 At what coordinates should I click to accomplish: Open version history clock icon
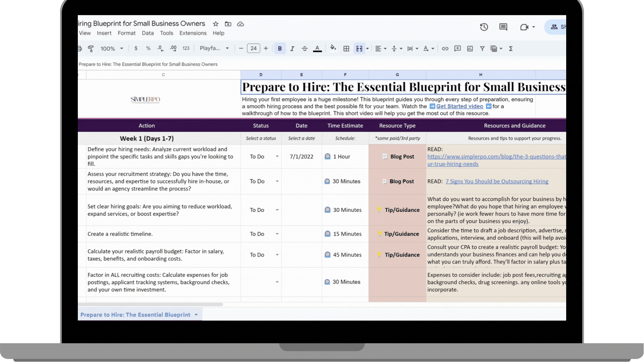pyautogui.click(x=484, y=27)
